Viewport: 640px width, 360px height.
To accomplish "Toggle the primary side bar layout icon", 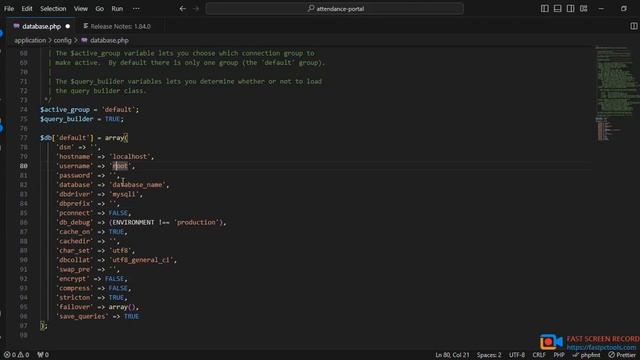I will point(544,9).
